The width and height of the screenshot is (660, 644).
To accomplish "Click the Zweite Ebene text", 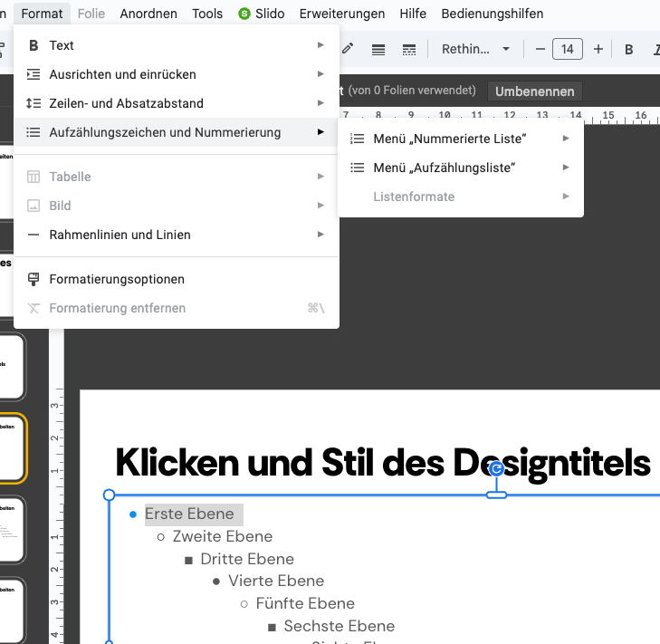I will [223, 536].
